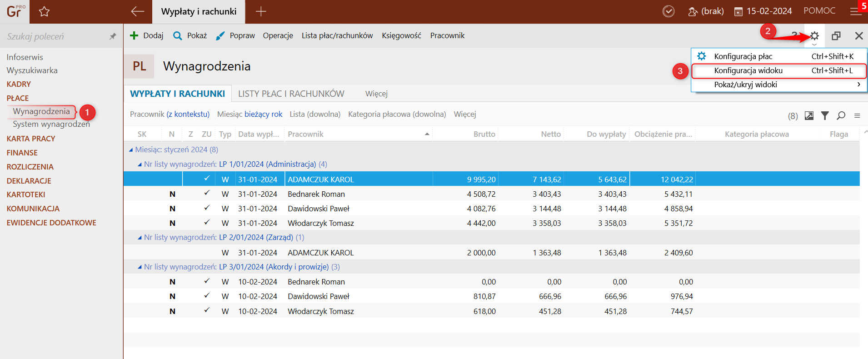Switch to LISTY PŁAC I RACHUNKÓW tab
Screen dimensions: 868x359
pos(291,94)
